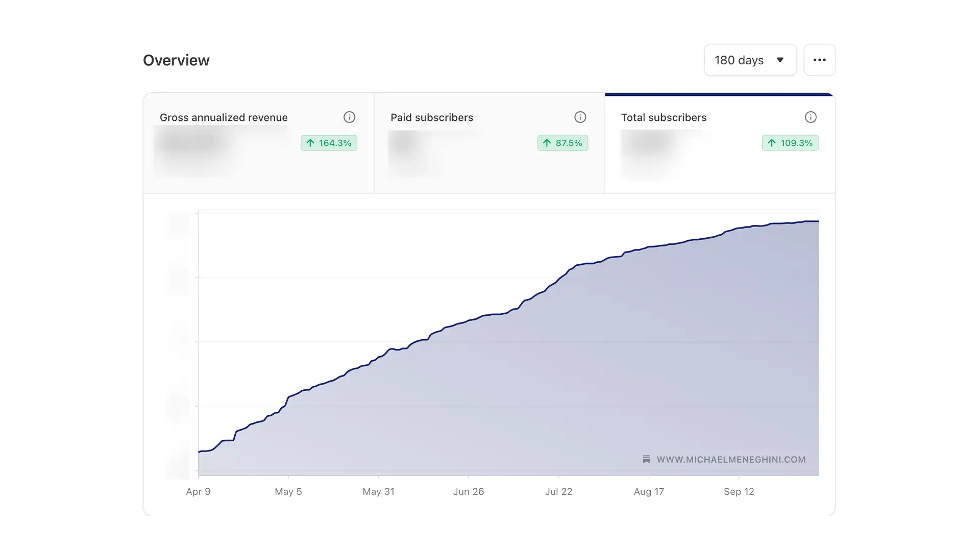Click info icon for Total subscribers
The width and height of the screenshot is (980, 551).
coord(811,117)
